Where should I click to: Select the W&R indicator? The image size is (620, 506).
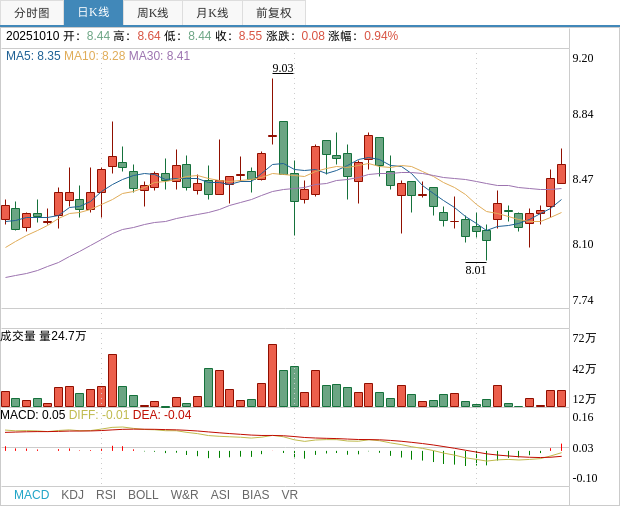click(x=184, y=495)
